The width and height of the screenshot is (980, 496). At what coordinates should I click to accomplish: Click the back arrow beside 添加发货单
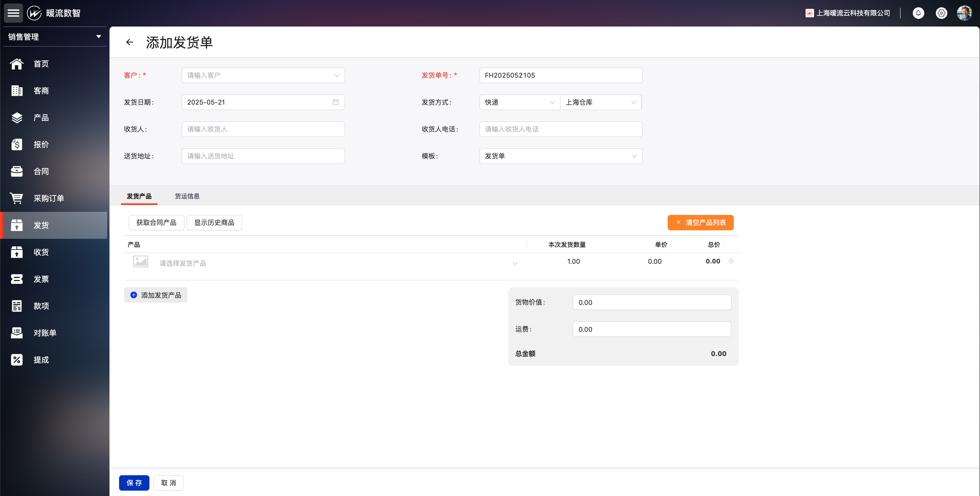[129, 42]
